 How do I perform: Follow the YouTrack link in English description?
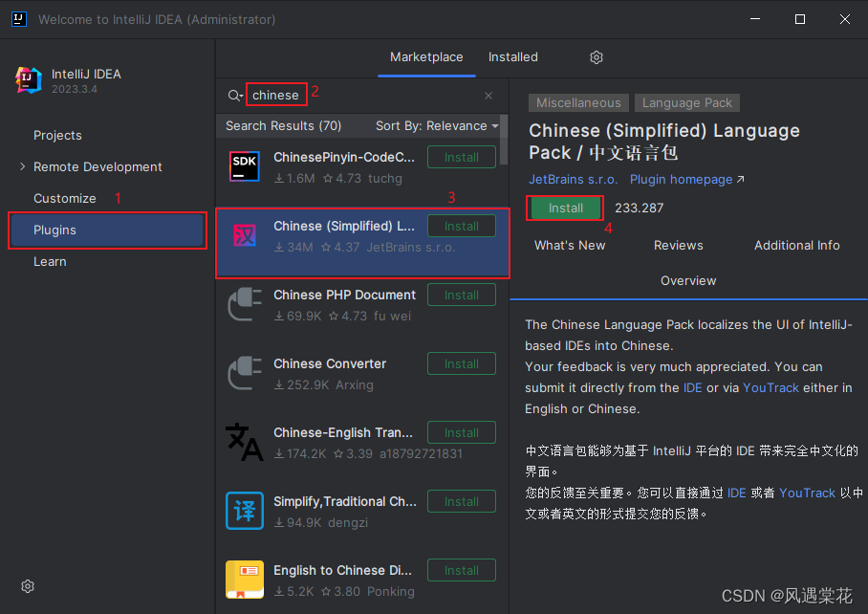[x=770, y=387]
